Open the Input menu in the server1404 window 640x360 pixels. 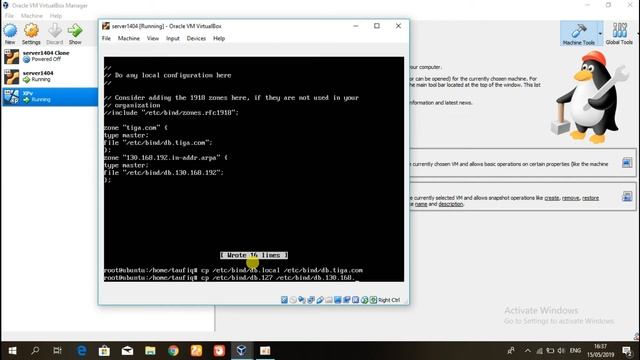coord(173,38)
